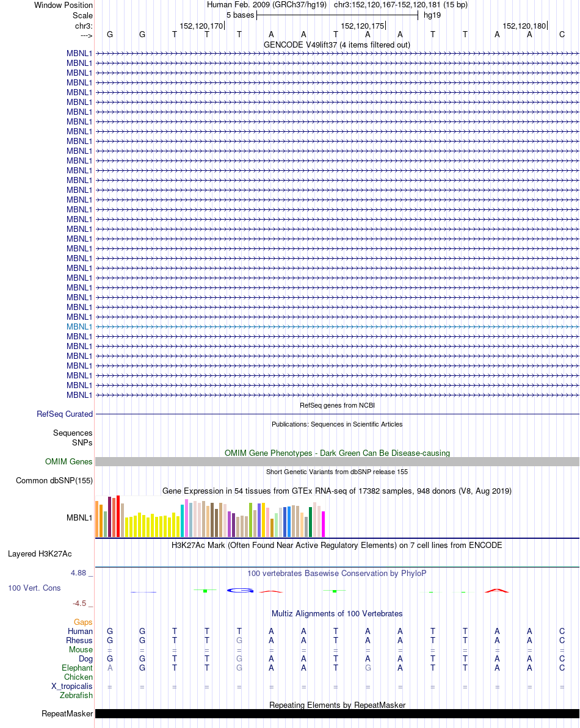Click the dark green bar in the GTEx chart
Image resolution: width=580 pixels, height=728 pixels.
click(310, 522)
